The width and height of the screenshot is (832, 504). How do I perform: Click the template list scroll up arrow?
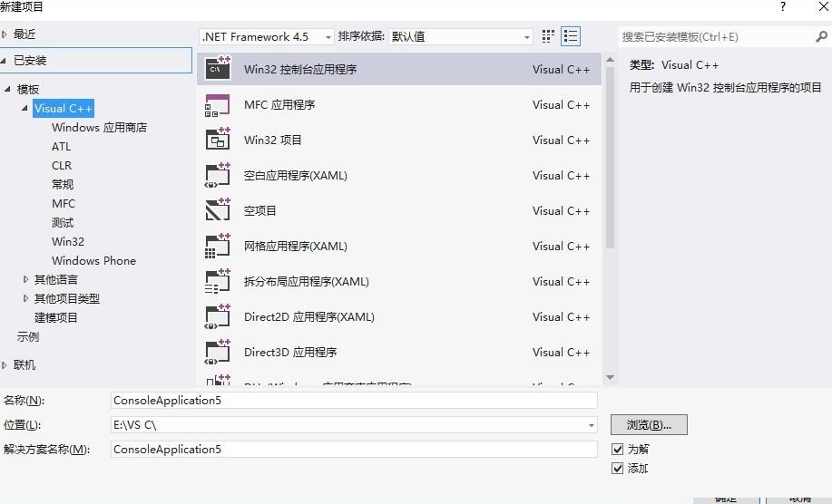click(611, 60)
